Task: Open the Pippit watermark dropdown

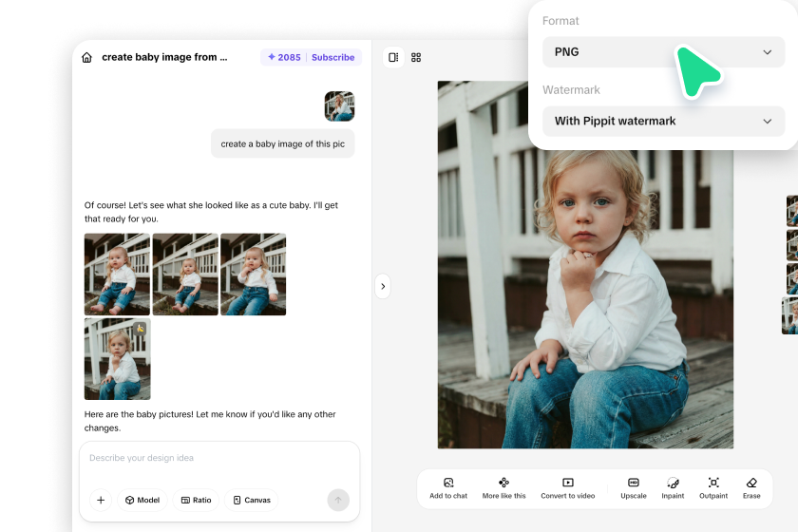Action: click(x=663, y=122)
